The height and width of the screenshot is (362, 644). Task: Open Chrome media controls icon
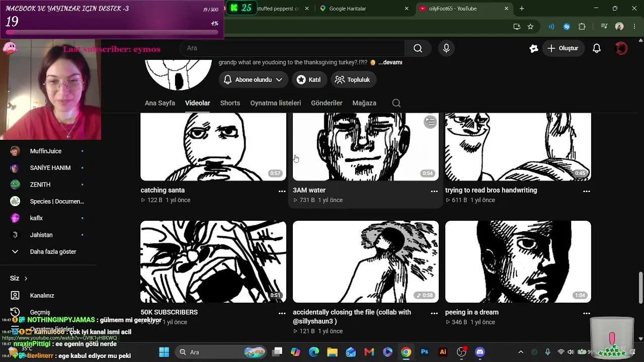(x=604, y=27)
